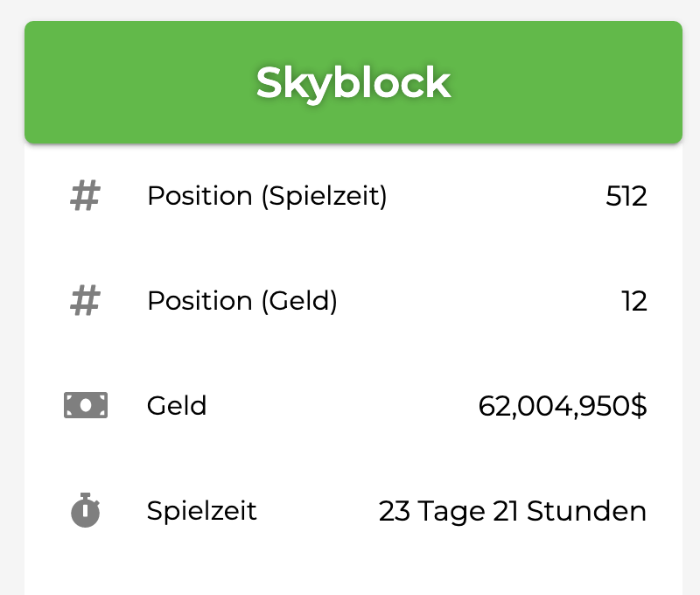Click the stopwatch icon next to Spielzeit
Screen dimensions: 700x595
[85, 510]
